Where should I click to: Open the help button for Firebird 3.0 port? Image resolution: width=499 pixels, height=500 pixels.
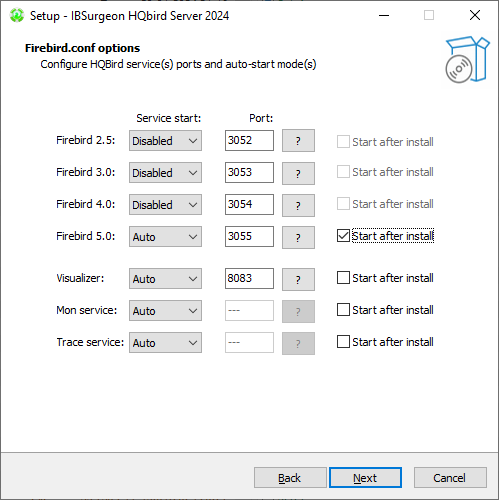[298, 173]
